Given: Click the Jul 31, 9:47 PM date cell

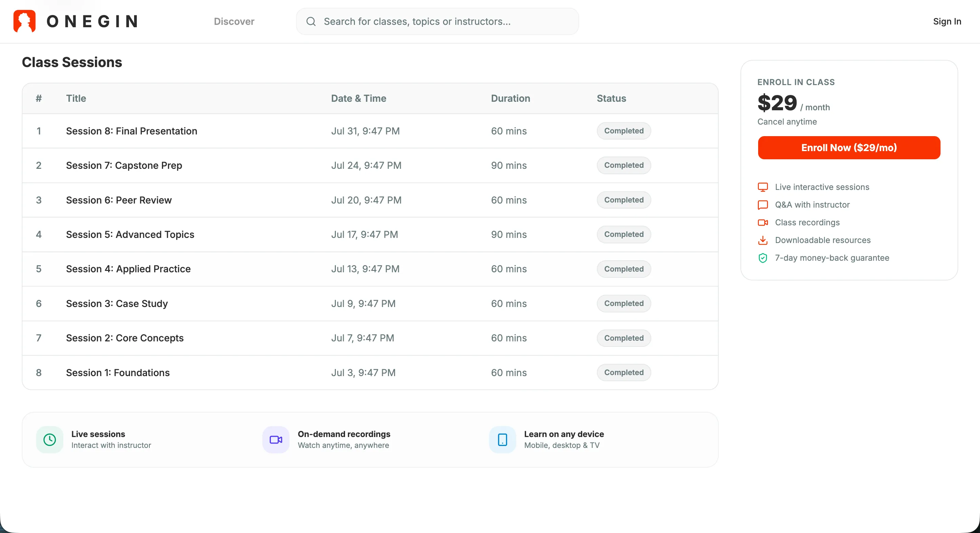Looking at the screenshot, I should [x=365, y=131].
